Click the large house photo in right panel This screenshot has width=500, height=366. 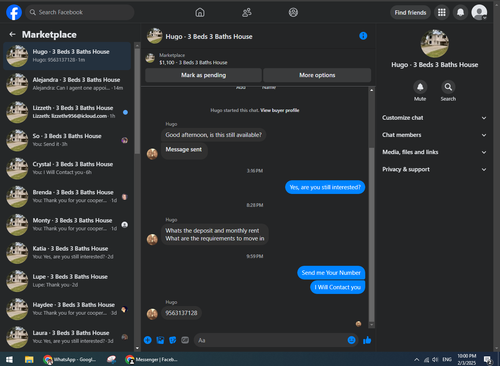click(435, 44)
